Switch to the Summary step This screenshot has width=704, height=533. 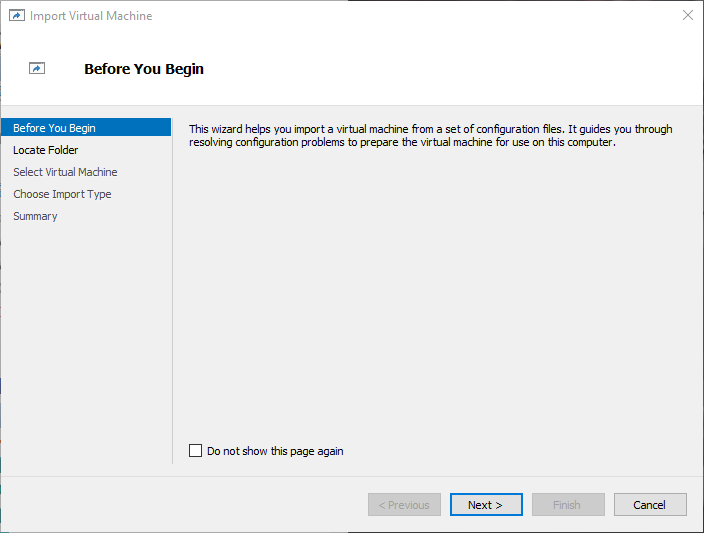tap(35, 216)
